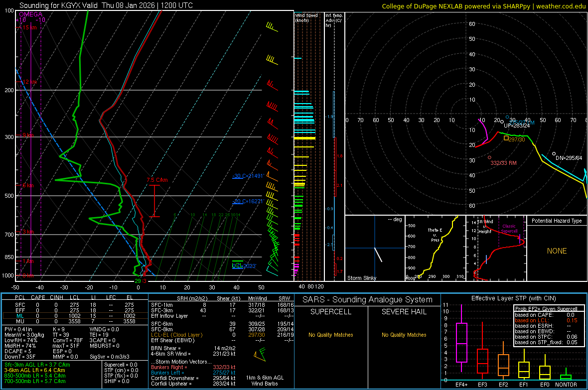
Task: Click the 6 km height marker
Action: (x=28, y=185)
